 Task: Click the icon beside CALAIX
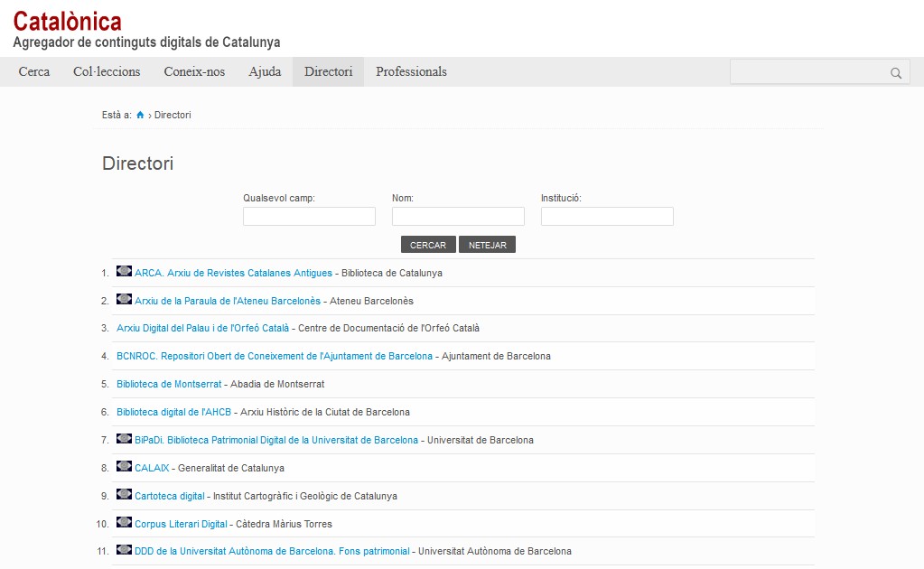124,466
